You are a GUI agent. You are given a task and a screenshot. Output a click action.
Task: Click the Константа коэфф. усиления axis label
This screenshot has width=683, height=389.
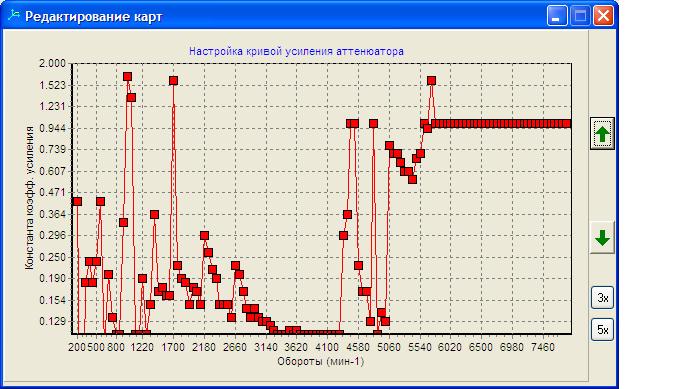(29, 198)
